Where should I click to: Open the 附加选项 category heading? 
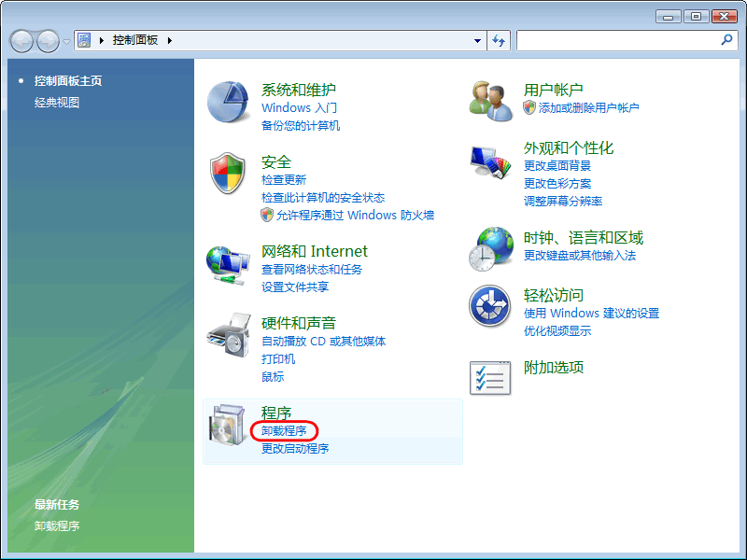point(554,367)
